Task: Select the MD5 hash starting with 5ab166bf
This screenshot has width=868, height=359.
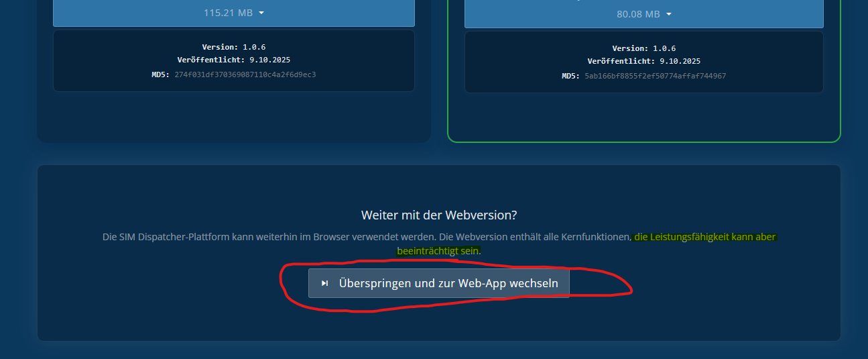Action: click(x=655, y=76)
